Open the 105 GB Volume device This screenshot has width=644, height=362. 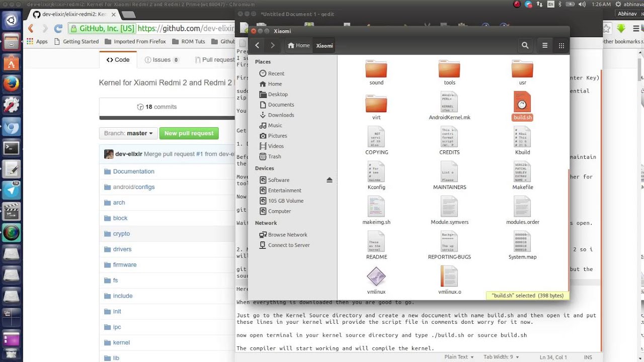pyautogui.click(x=281, y=201)
